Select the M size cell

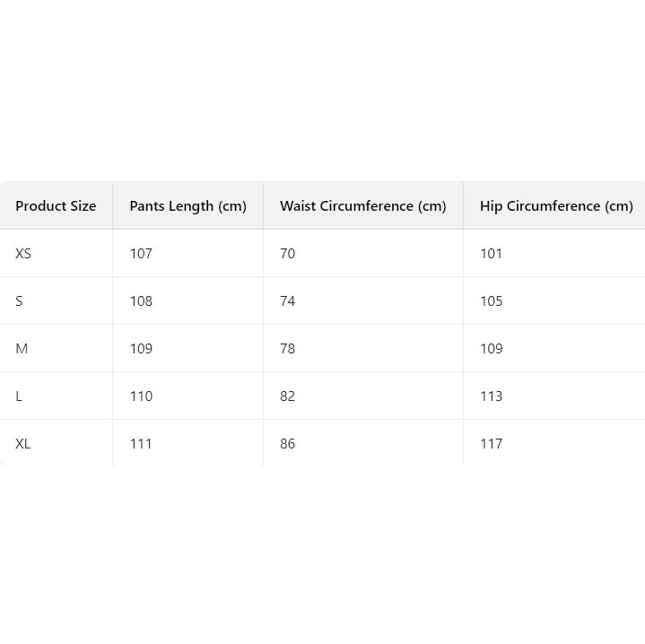click(x=22, y=349)
